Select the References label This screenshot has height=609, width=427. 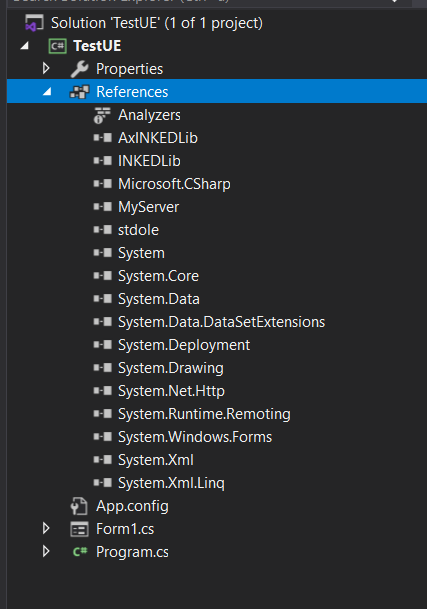click(132, 92)
